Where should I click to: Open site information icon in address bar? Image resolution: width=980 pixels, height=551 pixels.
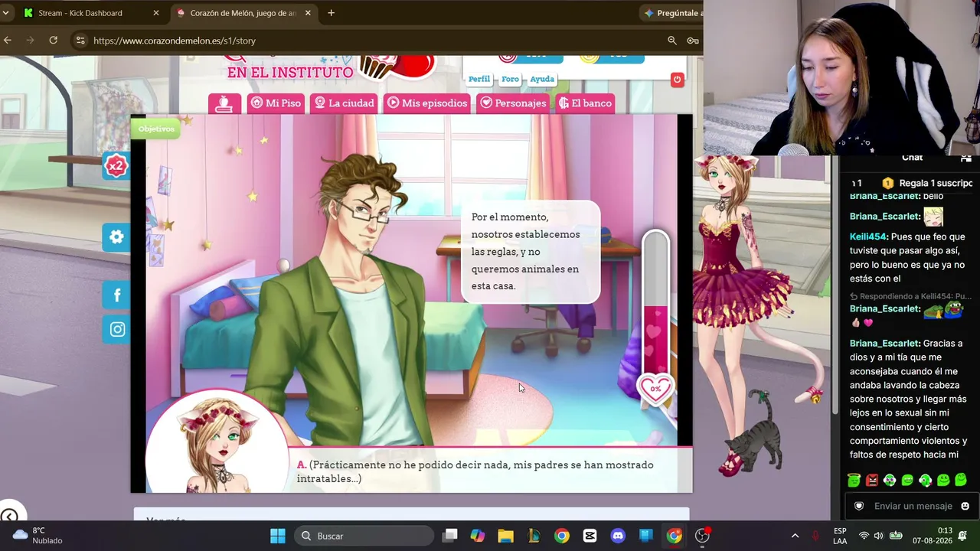pos(80,41)
